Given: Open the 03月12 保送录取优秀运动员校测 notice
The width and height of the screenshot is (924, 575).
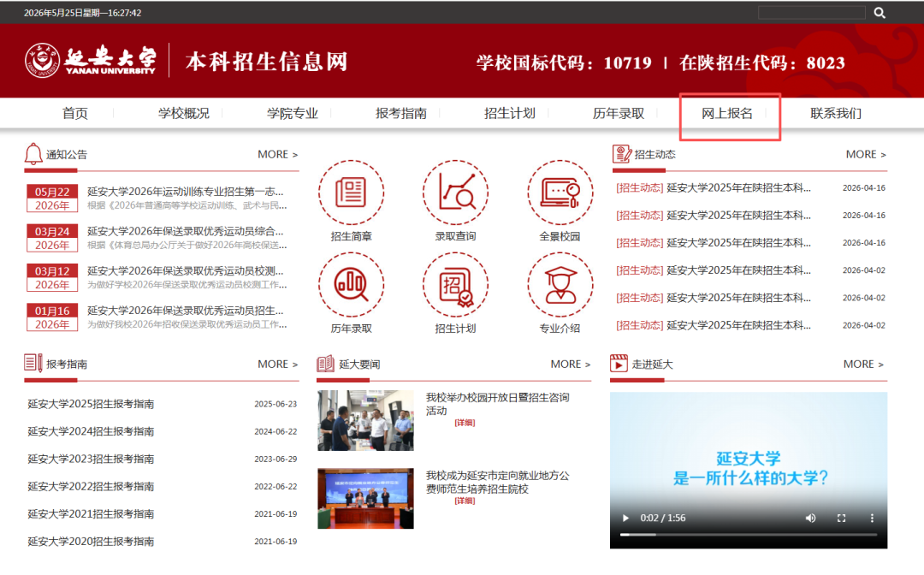Looking at the screenshot, I should [185, 270].
